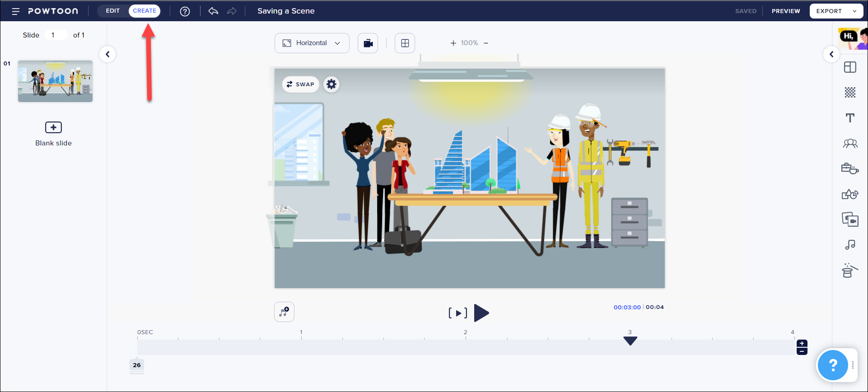This screenshot has width=868, height=392.
Task: Open the Specials magic hat icon
Action: (849, 270)
